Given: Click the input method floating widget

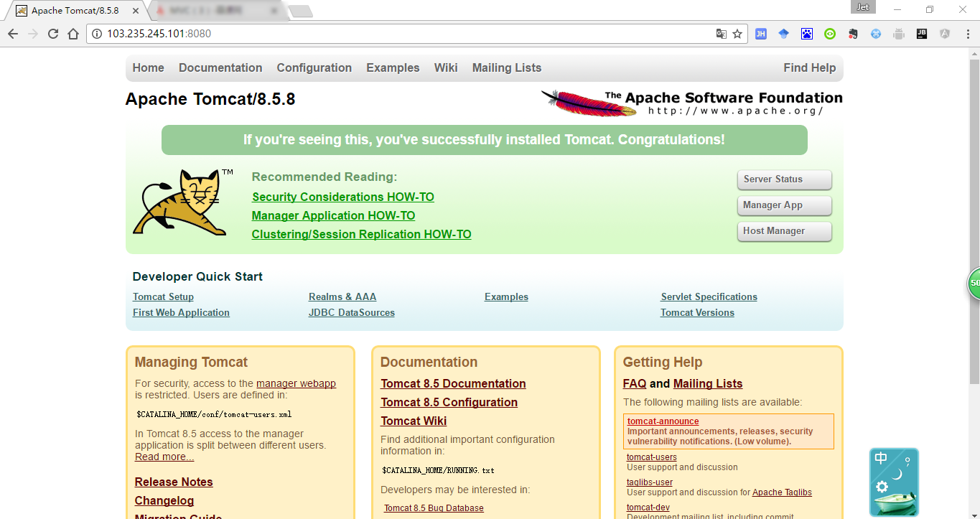Looking at the screenshot, I should (x=894, y=482).
